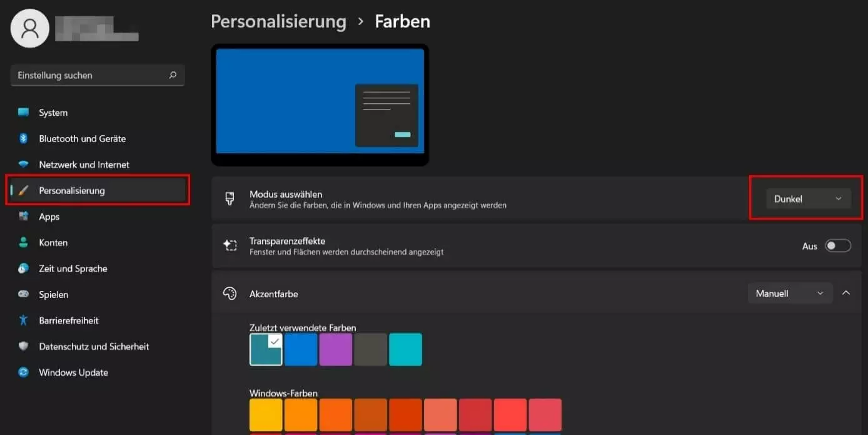Image resolution: width=868 pixels, height=435 pixels.
Task: Collapse the Akzentfarbe section with chevron
Action: tap(845, 293)
